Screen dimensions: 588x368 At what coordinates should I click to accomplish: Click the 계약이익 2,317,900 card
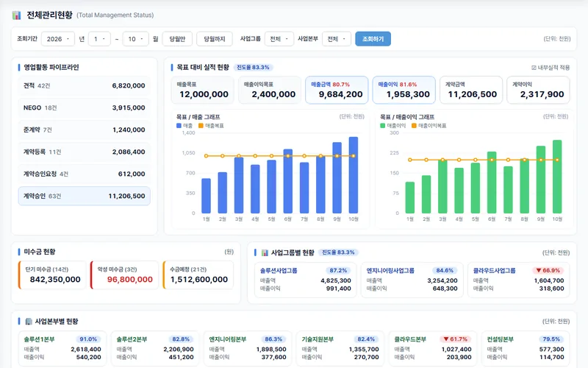tap(538, 90)
